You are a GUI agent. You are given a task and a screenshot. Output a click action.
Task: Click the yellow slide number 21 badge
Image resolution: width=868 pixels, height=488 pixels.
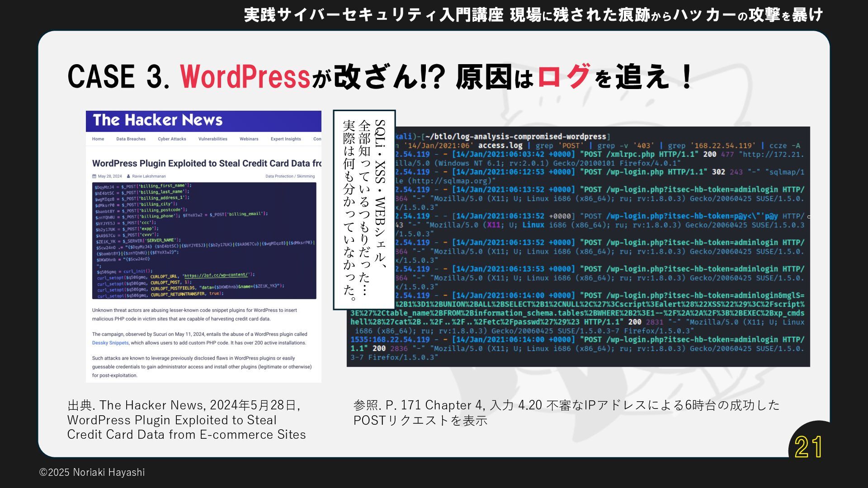808,447
